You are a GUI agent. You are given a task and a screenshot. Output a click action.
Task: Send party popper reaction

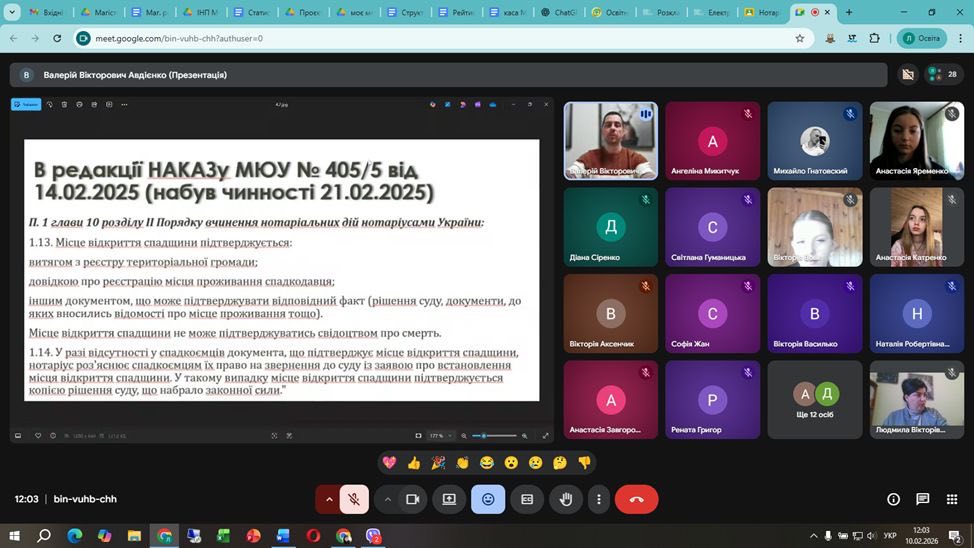(x=438, y=462)
